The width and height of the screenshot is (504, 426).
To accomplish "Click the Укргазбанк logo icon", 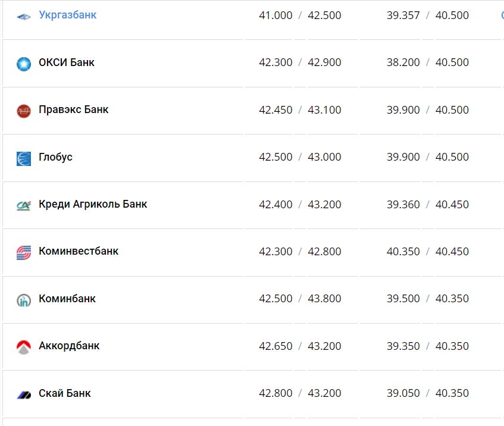I will click(24, 16).
